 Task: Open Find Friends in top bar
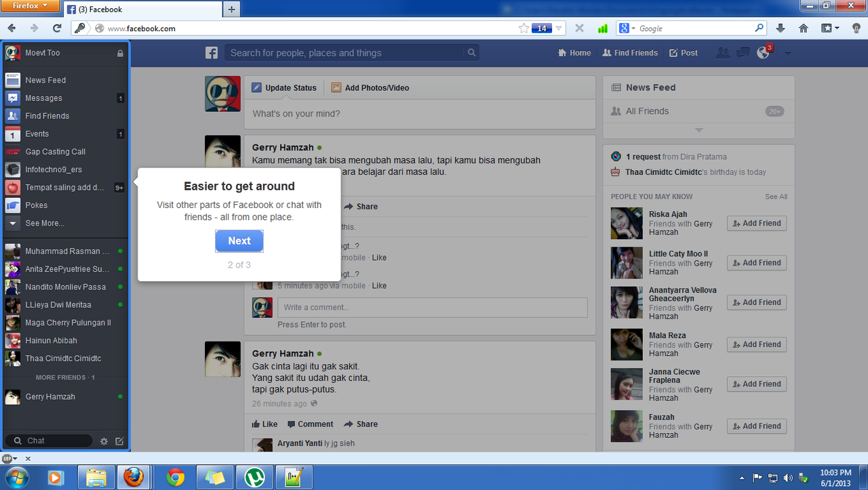[630, 53]
